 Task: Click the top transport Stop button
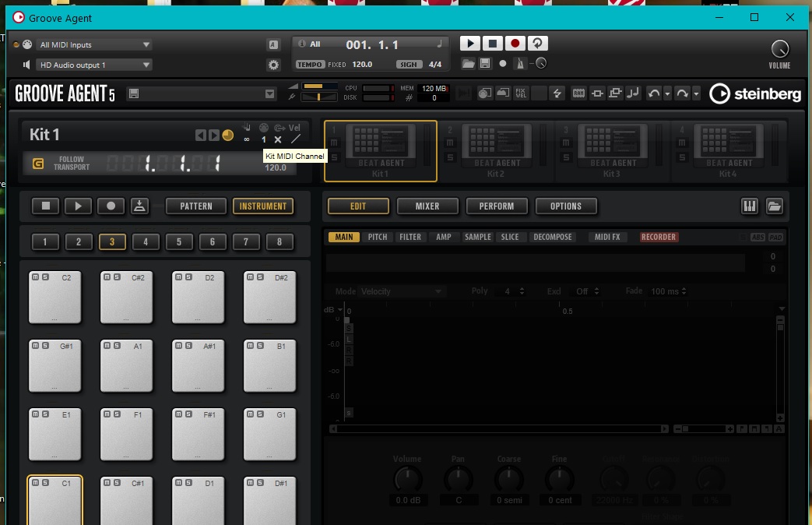tap(493, 44)
